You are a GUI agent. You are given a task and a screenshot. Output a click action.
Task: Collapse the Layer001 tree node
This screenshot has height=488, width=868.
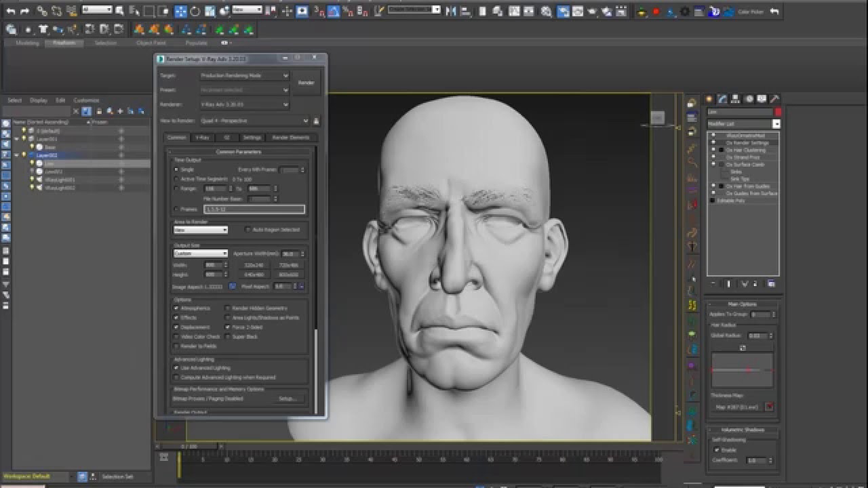(x=17, y=139)
